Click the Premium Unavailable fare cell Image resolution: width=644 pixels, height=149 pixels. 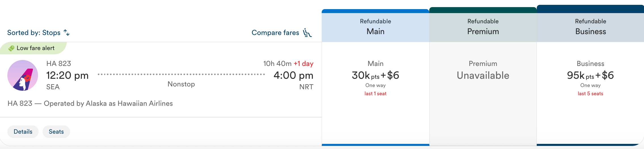tap(483, 75)
